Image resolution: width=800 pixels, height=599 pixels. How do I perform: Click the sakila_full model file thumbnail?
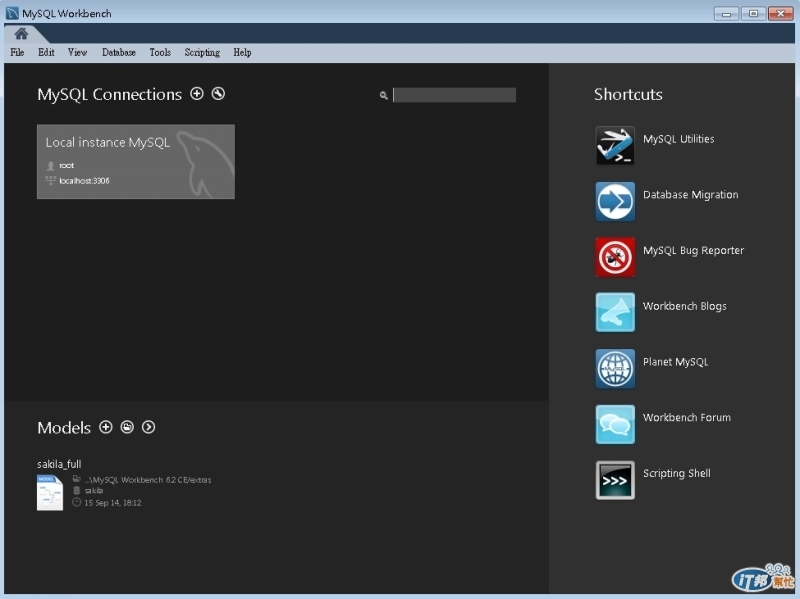[49, 492]
